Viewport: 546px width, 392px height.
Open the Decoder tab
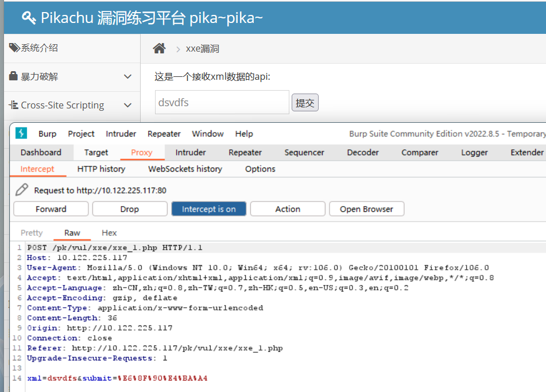(x=362, y=153)
